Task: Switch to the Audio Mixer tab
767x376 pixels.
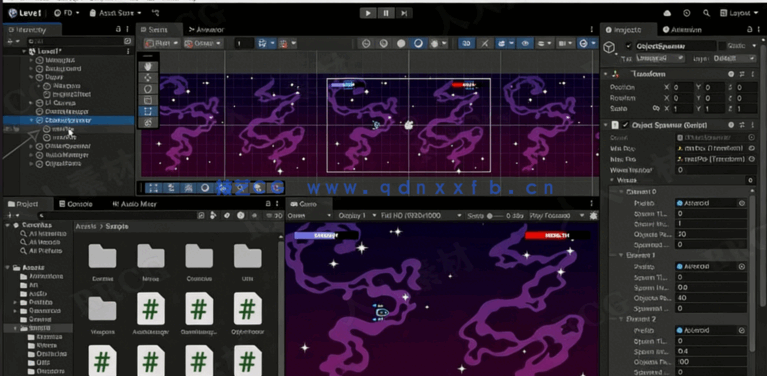Action: point(134,204)
